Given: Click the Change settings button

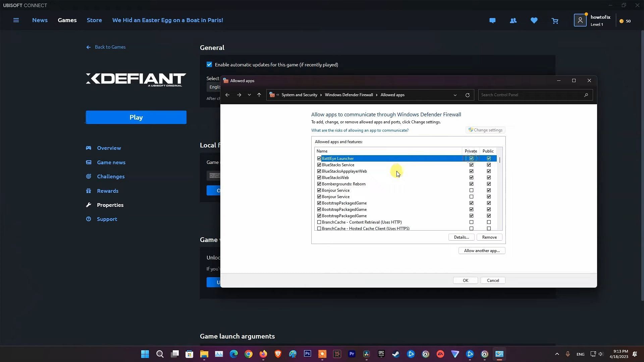Looking at the screenshot, I should (x=485, y=130).
